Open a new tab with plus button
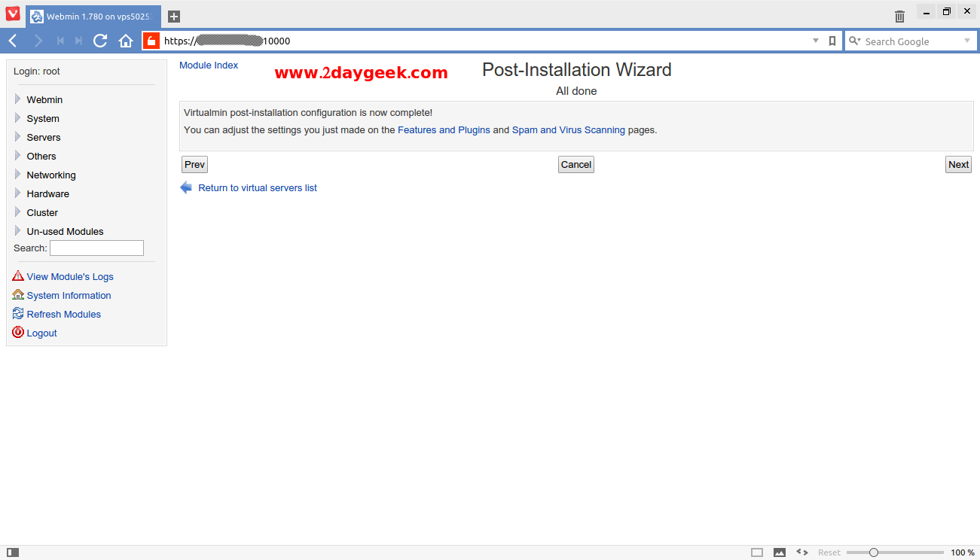 coord(174,17)
